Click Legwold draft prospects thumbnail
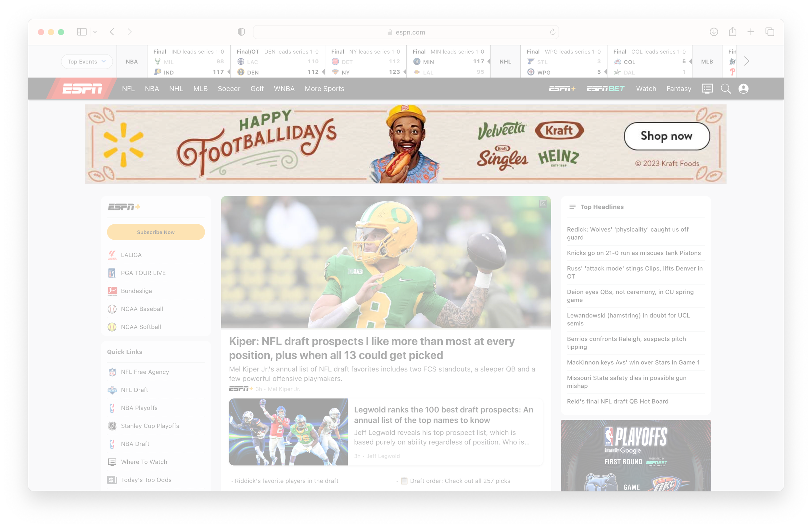Screen dimensions: 812x528 [x=288, y=432]
